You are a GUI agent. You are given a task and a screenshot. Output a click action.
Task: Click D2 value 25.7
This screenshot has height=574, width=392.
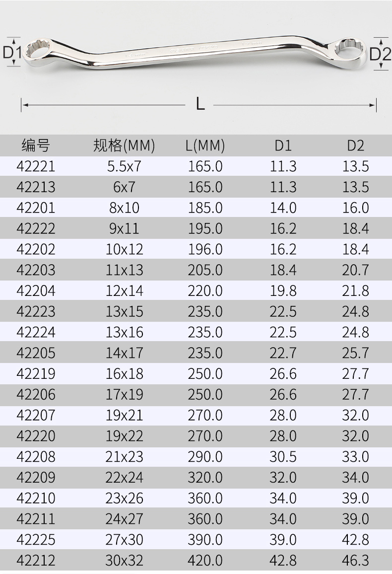point(355,353)
